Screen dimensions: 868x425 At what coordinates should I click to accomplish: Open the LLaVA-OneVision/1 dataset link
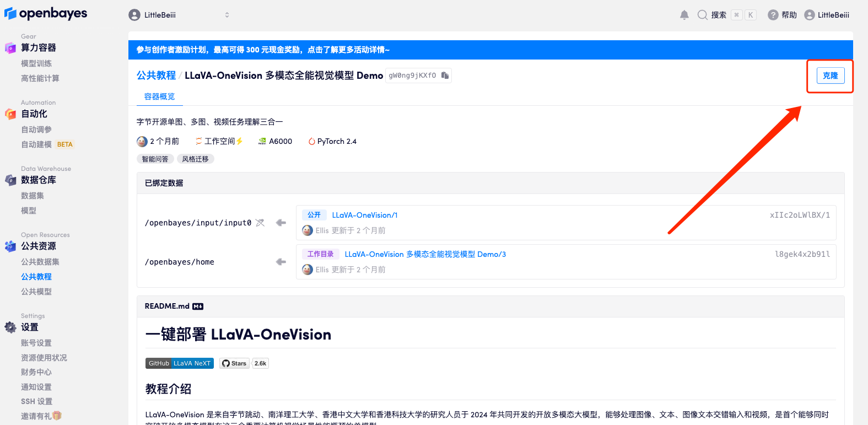coord(364,215)
